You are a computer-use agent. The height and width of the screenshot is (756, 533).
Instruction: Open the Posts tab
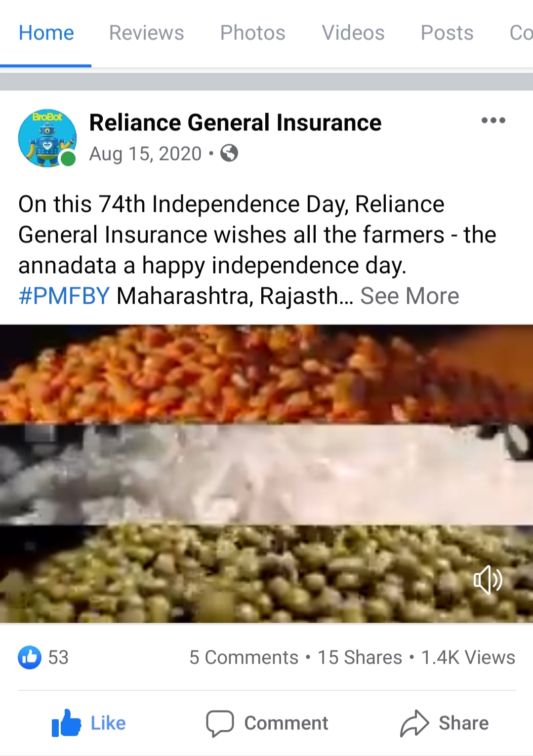(x=447, y=33)
